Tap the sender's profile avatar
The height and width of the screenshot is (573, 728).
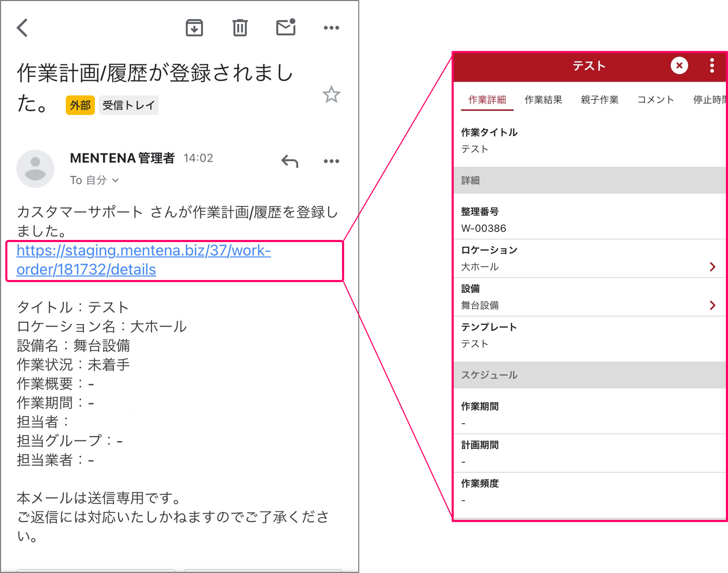pos(35,169)
